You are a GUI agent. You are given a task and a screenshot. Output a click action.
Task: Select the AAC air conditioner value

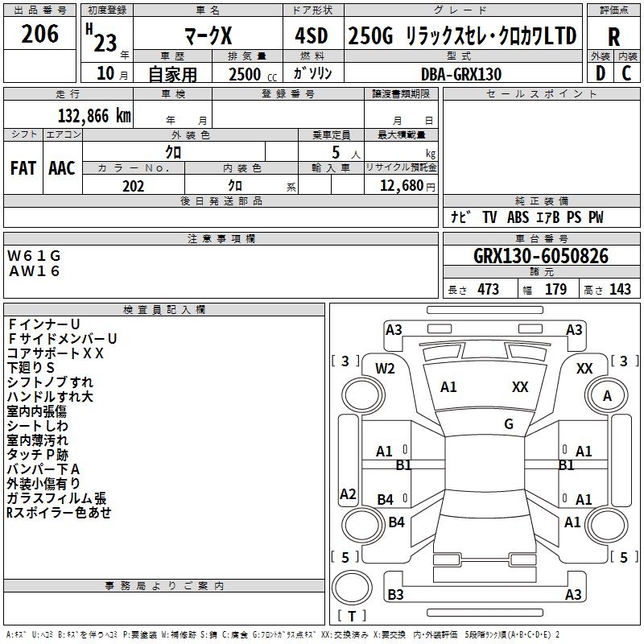coord(62,168)
